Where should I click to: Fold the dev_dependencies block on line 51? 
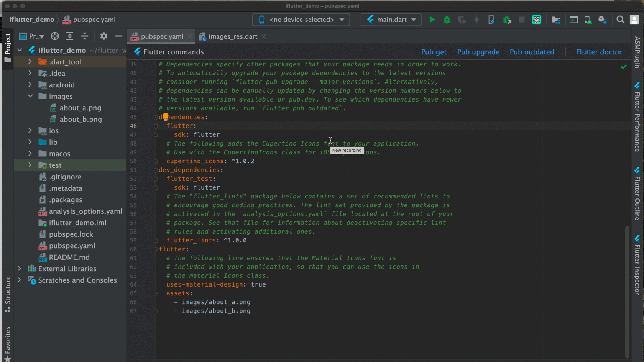[156, 170]
